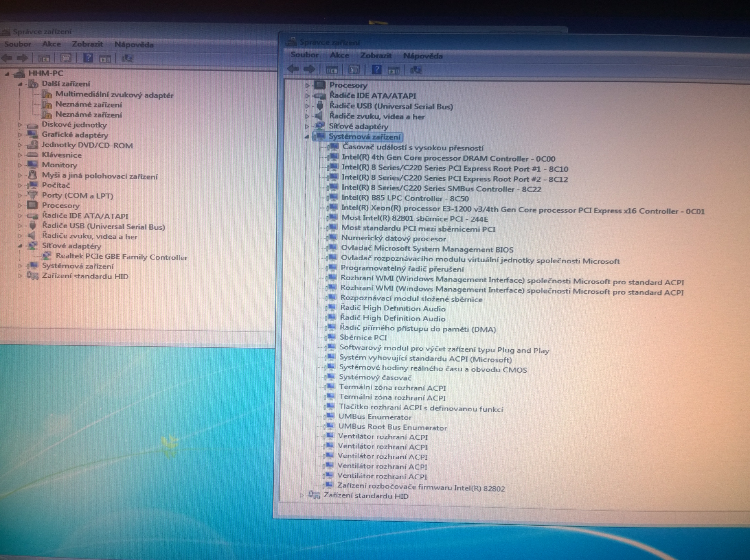Click Forward arrow in left window toolbar
Image resolution: width=750 pixels, height=560 pixels.
coord(22,58)
